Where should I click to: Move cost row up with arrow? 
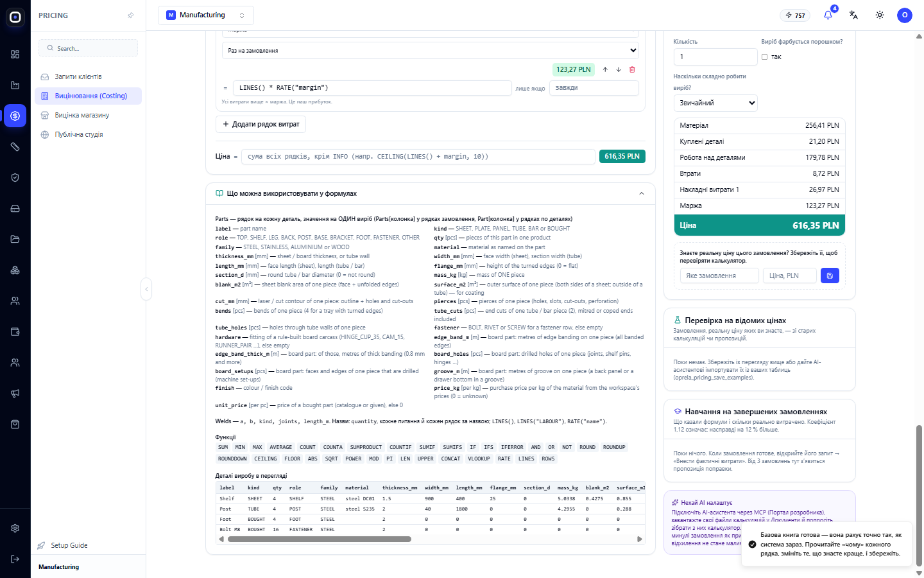(605, 69)
